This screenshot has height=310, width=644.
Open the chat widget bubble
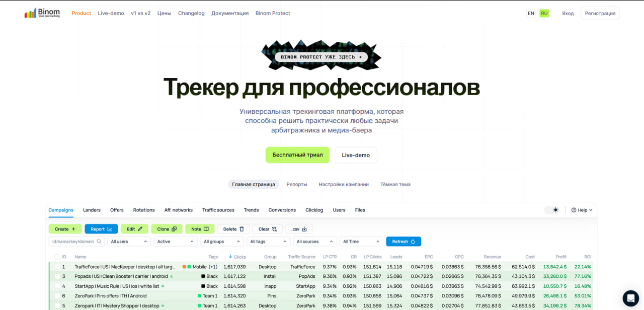click(630, 298)
